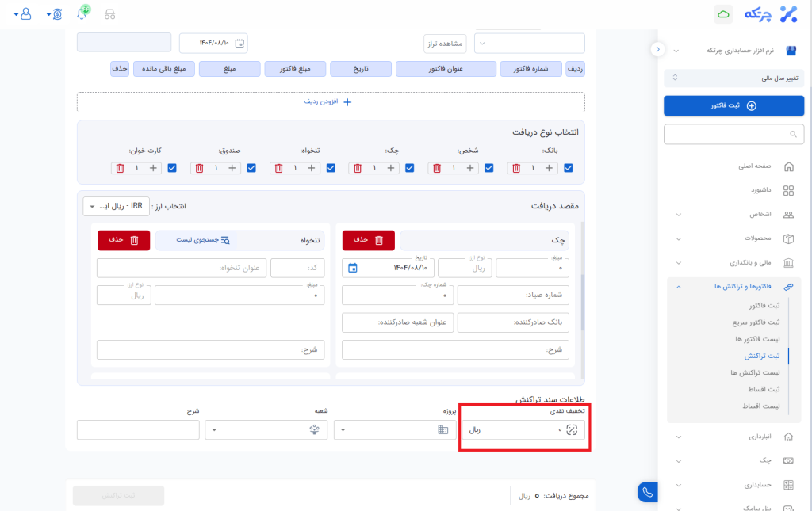Click the blue ثبت فاکتور button

(733, 105)
